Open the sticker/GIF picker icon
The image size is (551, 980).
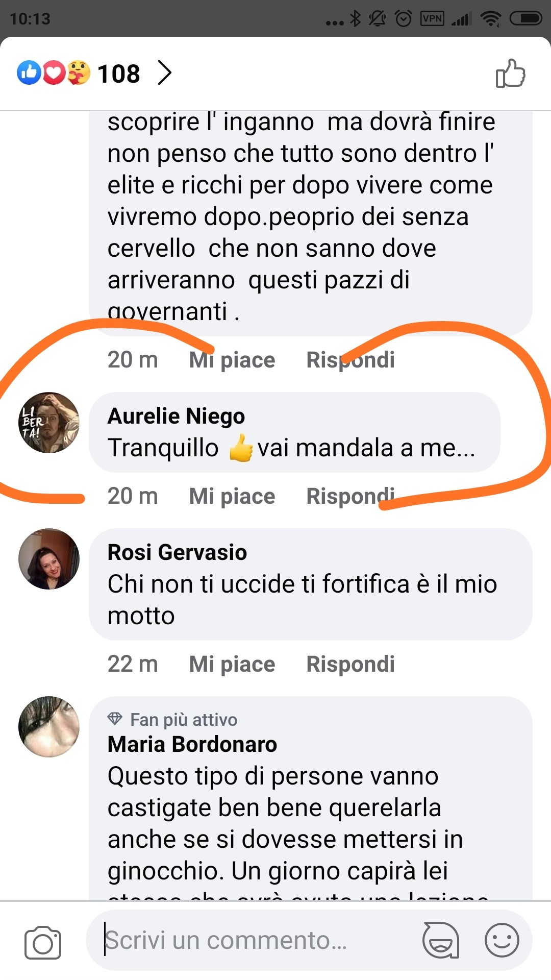(x=440, y=940)
